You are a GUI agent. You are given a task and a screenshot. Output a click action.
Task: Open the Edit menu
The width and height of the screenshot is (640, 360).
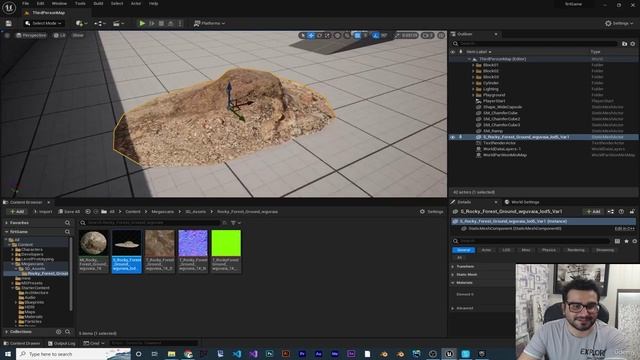click(x=40, y=3)
